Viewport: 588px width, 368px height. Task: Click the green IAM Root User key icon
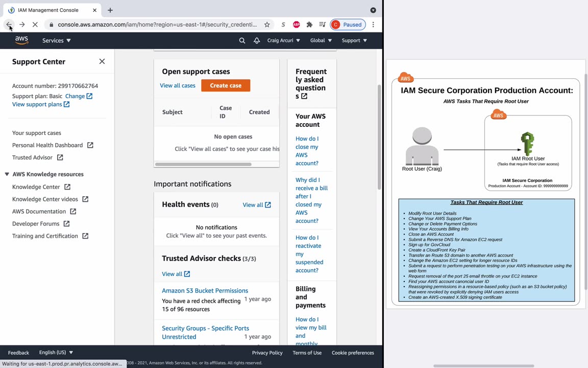click(527, 144)
